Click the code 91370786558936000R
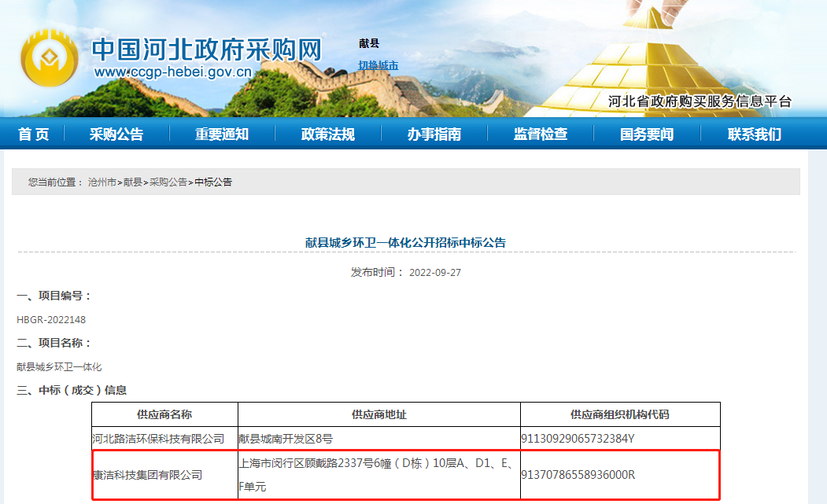The width and height of the screenshot is (827, 504). pyautogui.click(x=578, y=475)
